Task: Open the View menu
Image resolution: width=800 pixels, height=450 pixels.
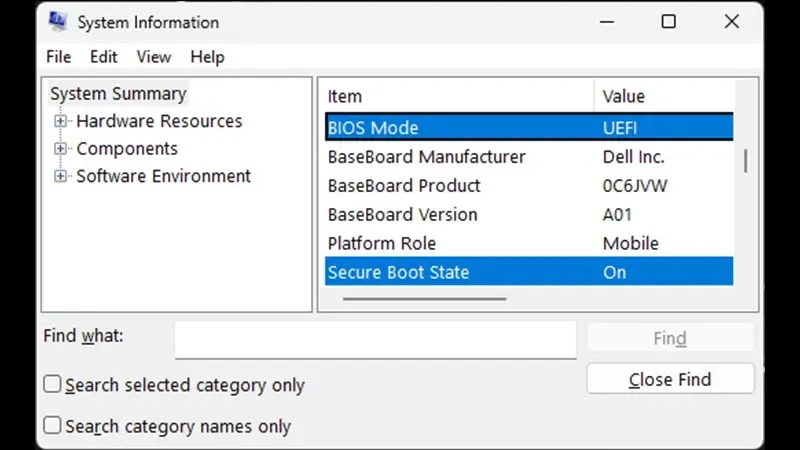Action: (154, 57)
